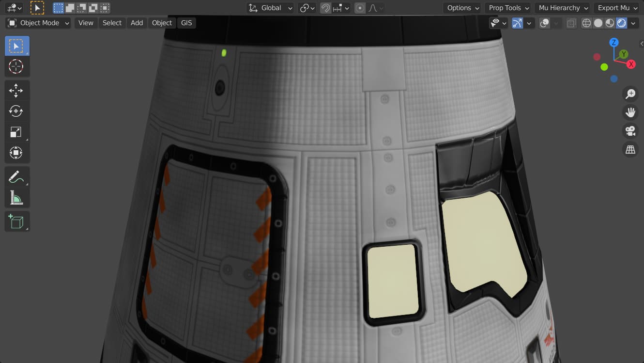Activate the 3D Cursor tool
644x363 pixels.
[17, 66]
